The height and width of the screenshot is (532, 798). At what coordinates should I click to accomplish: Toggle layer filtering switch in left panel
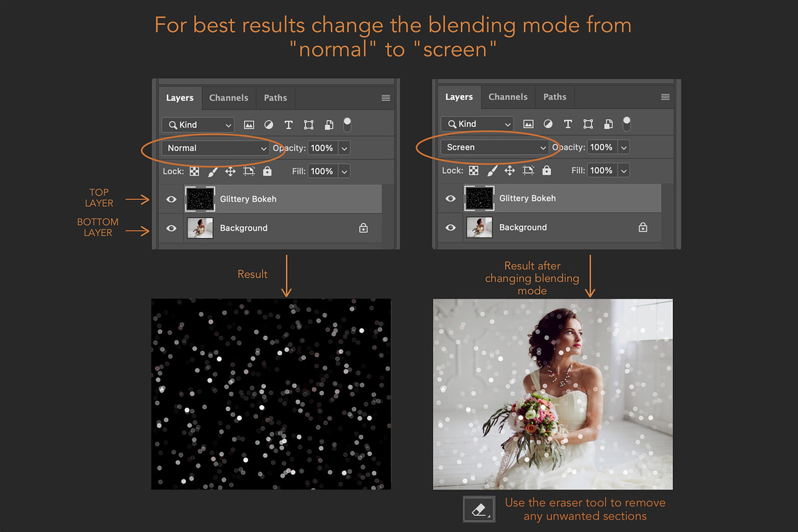[346, 124]
